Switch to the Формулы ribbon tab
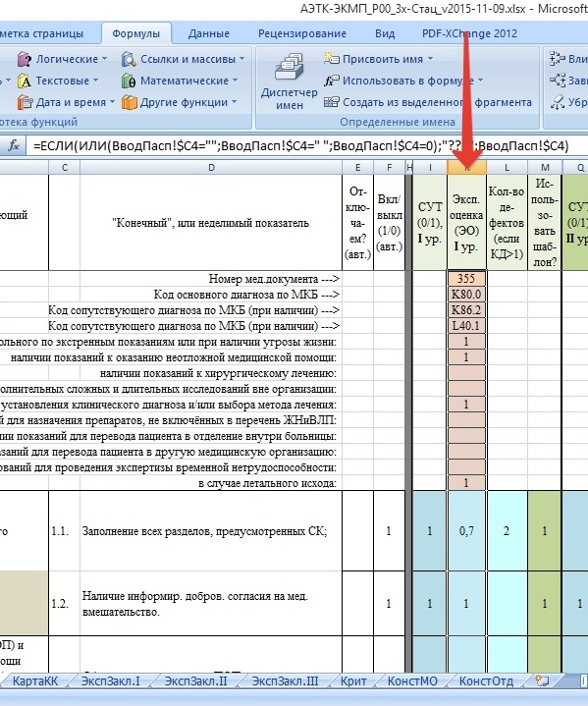The height and width of the screenshot is (706, 588). pos(136,33)
